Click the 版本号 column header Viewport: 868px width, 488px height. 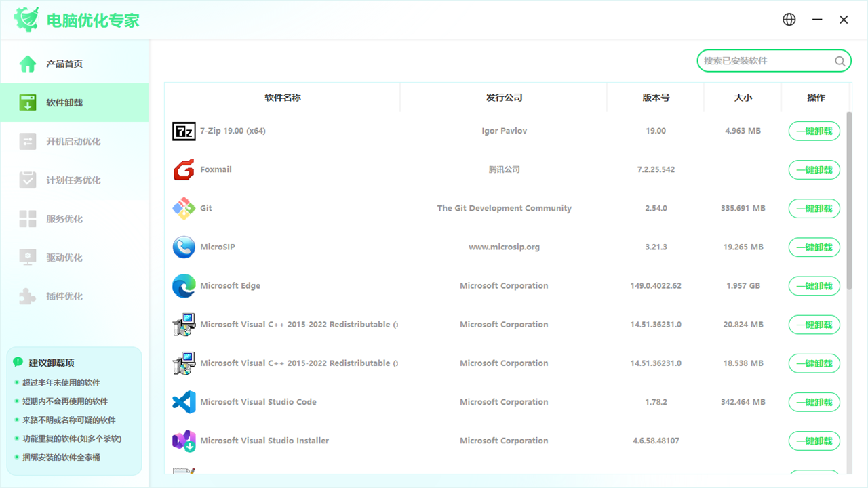pos(656,98)
